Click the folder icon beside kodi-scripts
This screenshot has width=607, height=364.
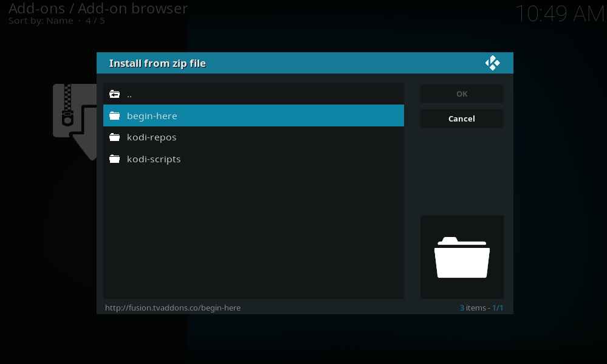point(115,159)
